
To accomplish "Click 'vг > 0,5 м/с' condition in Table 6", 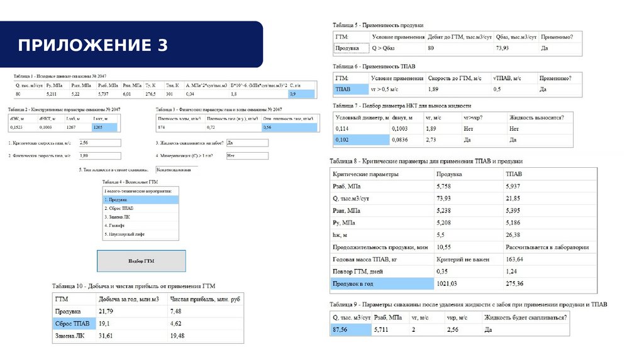I will (384, 89).
